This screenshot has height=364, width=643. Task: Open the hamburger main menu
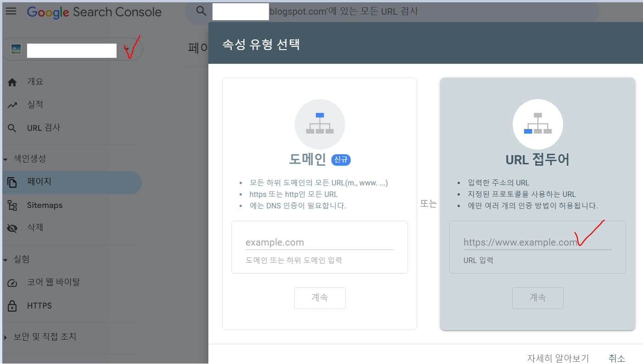pyautogui.click(x=11, y=11)
